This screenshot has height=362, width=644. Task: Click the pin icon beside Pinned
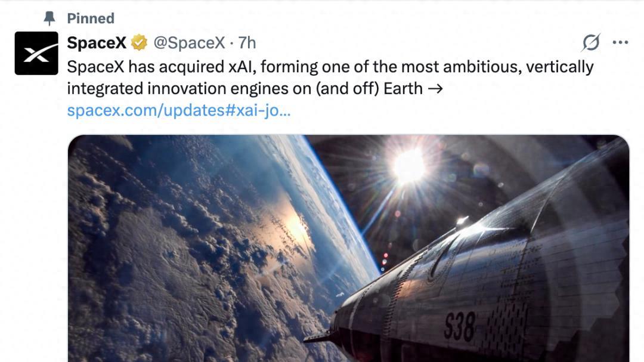[49, 18]
